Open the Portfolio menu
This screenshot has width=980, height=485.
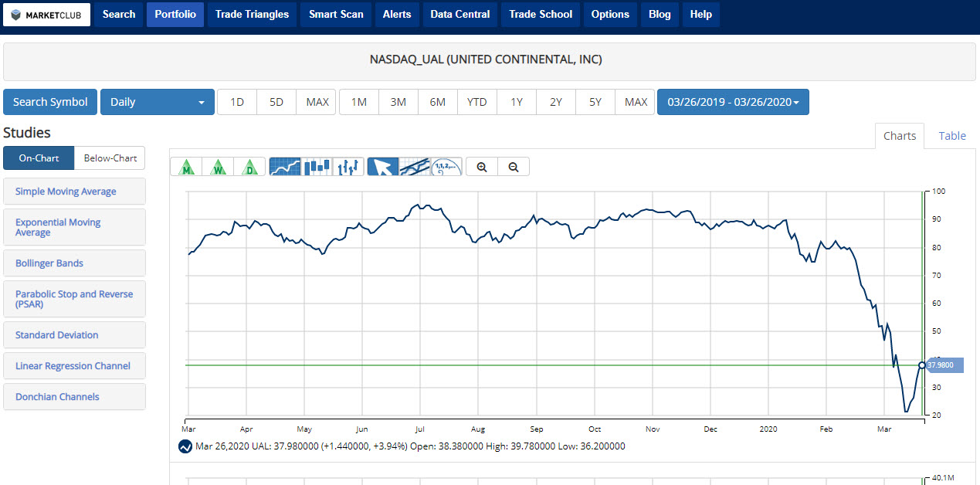[175, 15]
